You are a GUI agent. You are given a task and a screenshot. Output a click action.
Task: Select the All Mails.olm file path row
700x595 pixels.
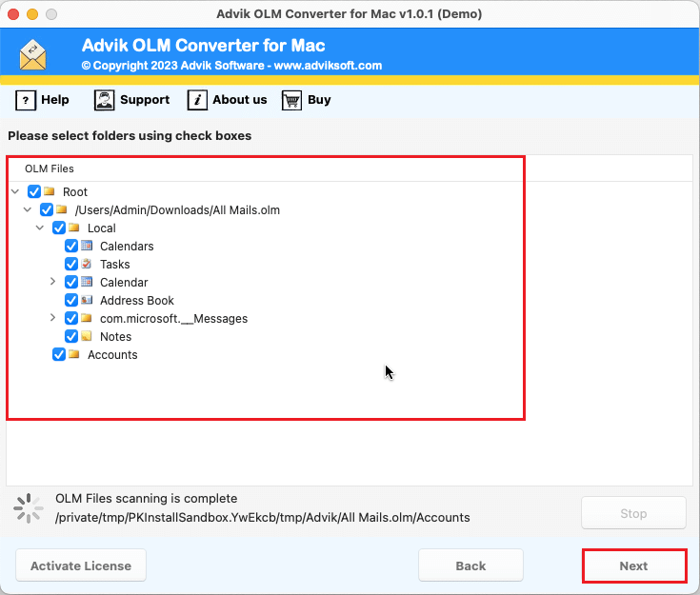(x=177, y=210)
